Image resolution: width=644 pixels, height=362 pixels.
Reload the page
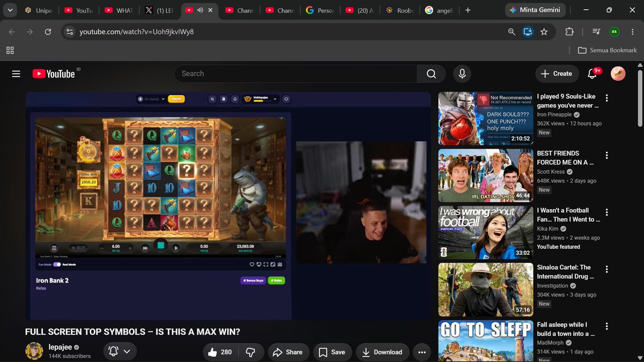[48, 32]
